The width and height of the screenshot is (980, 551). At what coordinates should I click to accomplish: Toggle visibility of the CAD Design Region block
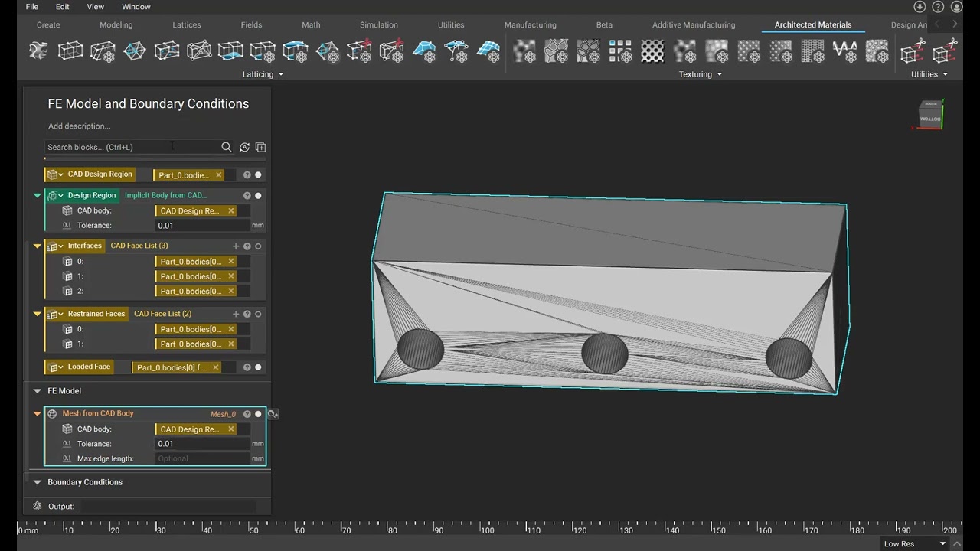click(258, 174)
